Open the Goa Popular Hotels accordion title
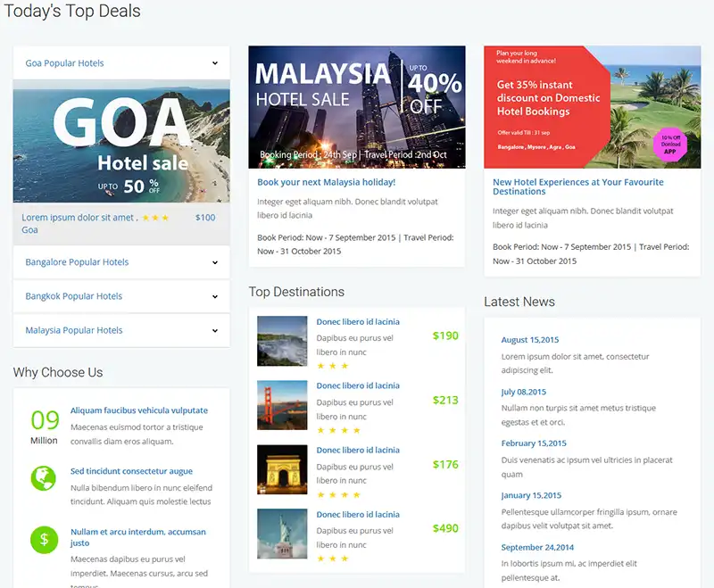The image size is (714, 588). click(64, 63)
